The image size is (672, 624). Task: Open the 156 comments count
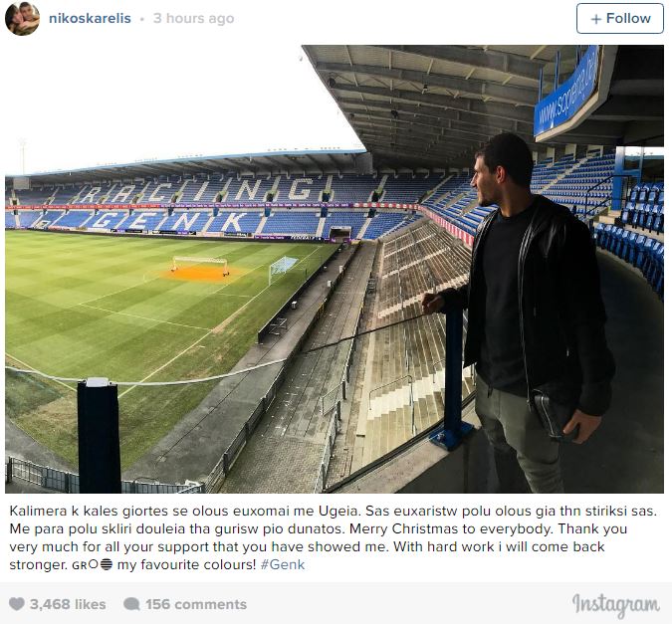point(195,604)
